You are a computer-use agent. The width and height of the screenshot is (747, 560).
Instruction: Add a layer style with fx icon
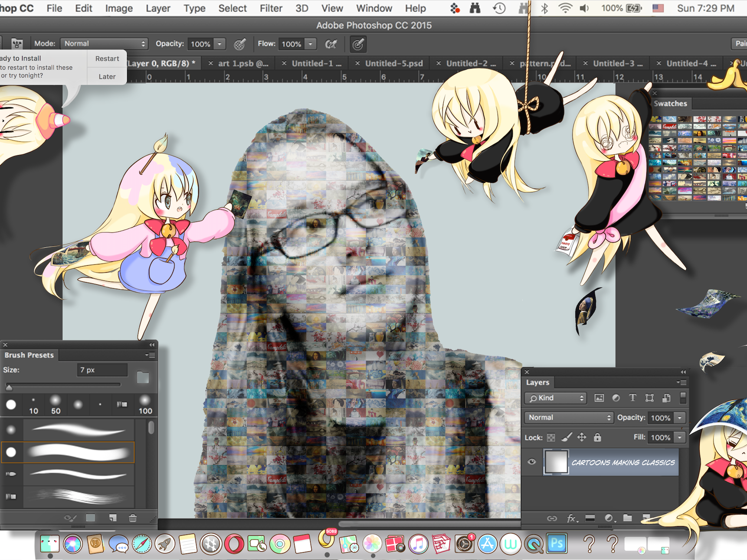click(x=572, y=518)
